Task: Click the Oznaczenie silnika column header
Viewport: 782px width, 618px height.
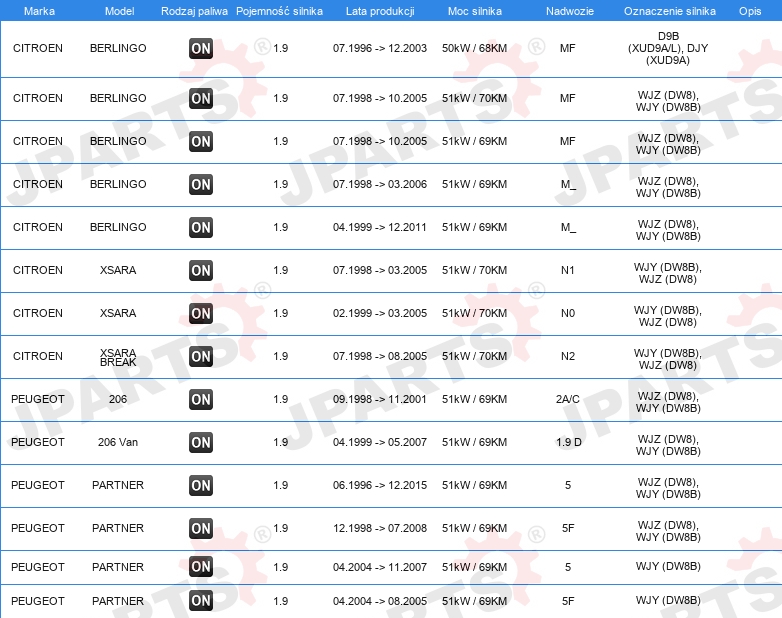Action: point(670,11)
